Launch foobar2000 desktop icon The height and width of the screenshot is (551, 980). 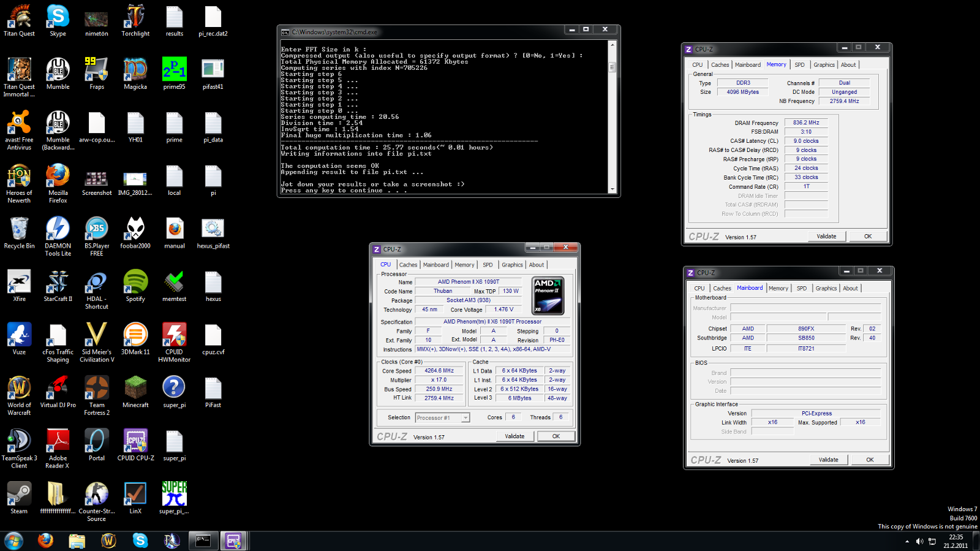pyautogui.click(x=135, y=234)
